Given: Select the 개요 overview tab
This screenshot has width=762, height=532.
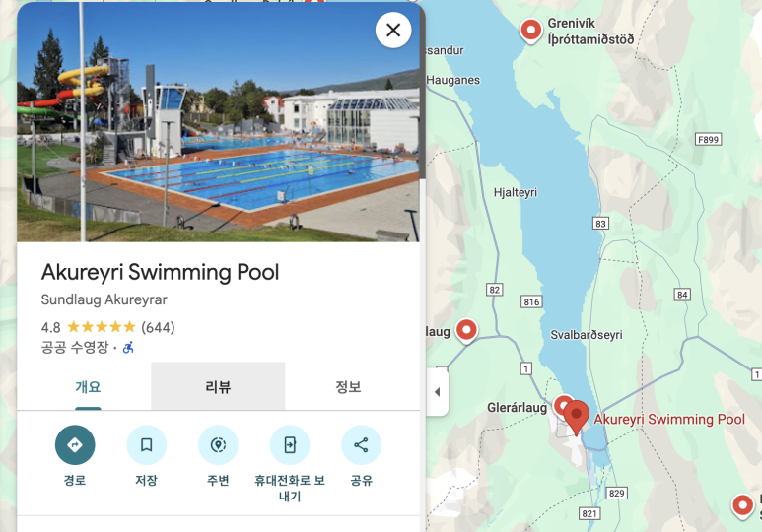Looking at the screenshot, I should click(x=88, y=386).
